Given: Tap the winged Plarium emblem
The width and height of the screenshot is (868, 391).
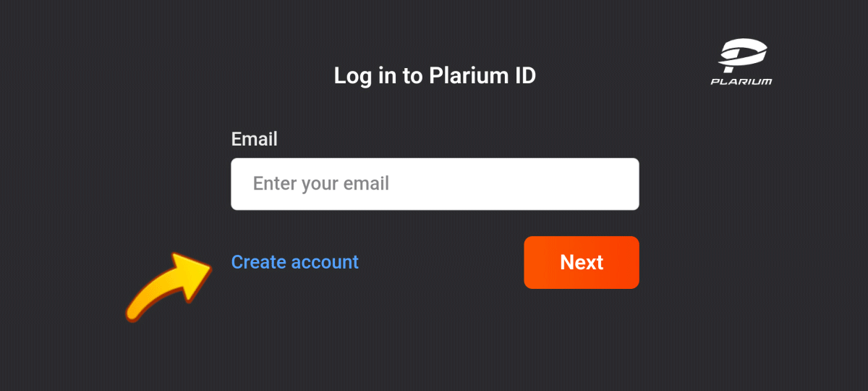Looking at the screenshot, I should coord(742,56).
